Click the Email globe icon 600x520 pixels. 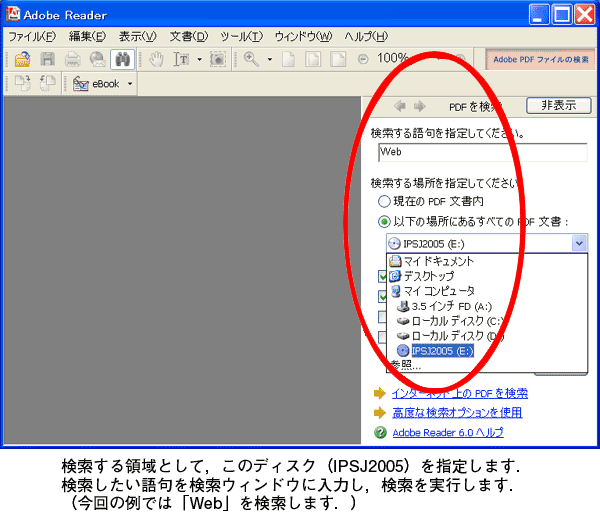click(x=98, y=60)
